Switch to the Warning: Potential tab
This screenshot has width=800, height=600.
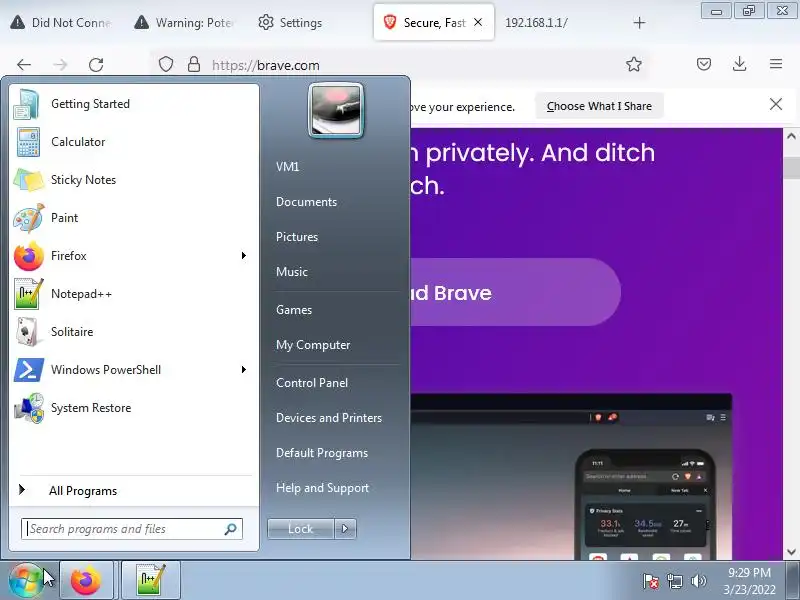point(186,22)
